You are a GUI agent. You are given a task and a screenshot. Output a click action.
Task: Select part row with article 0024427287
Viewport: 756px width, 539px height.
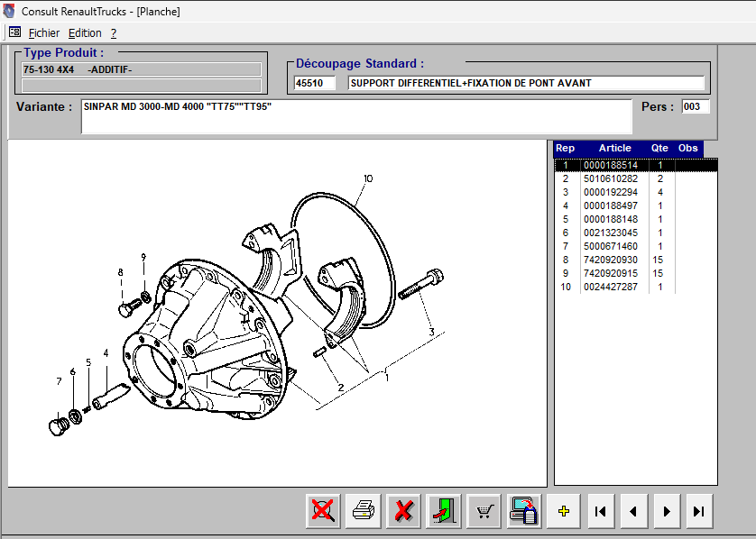(x=610, y=287)
